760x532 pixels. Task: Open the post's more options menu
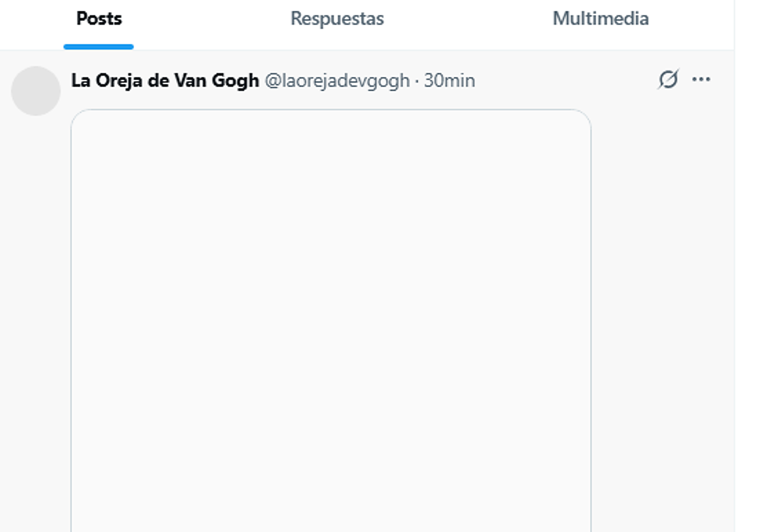coord(701,80)
